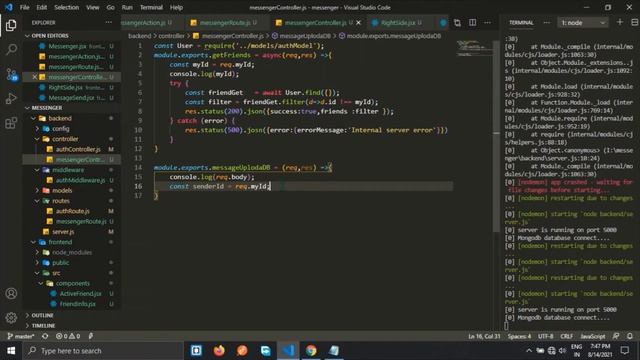The image size is (640, 360).
Task: Close messengerController entry in Open Editors
Action: tap(35, 77)
